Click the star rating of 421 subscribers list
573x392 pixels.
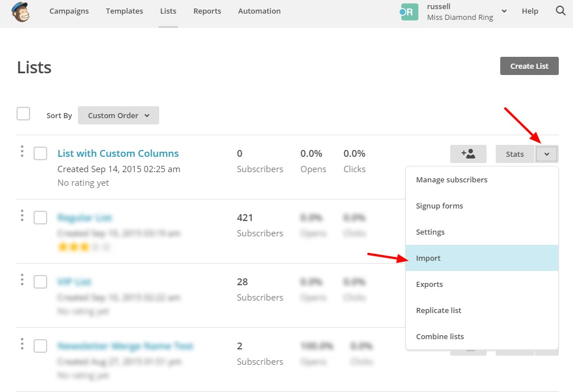pos(84,247)
